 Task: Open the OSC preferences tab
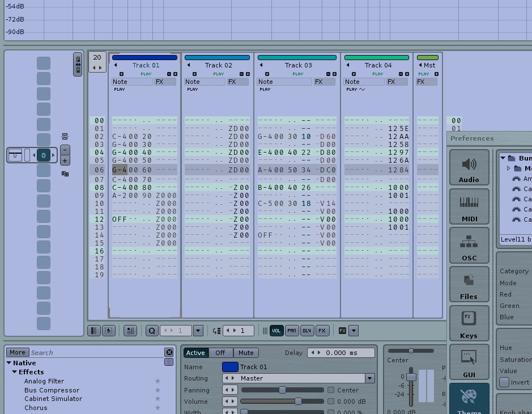click(x=469, y=246)
